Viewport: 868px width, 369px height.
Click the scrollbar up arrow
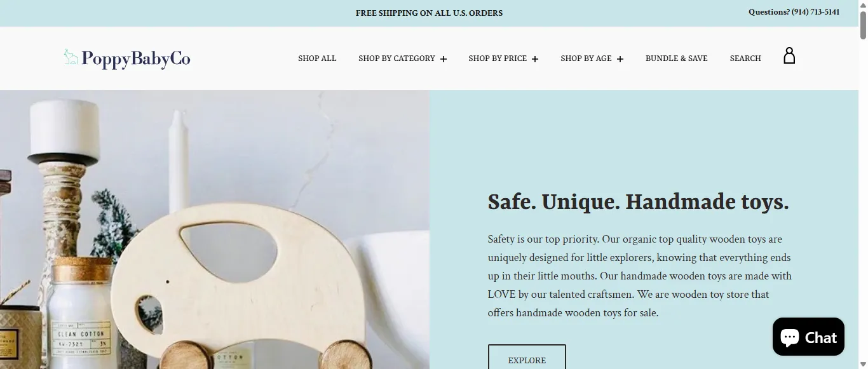point(863,5)
